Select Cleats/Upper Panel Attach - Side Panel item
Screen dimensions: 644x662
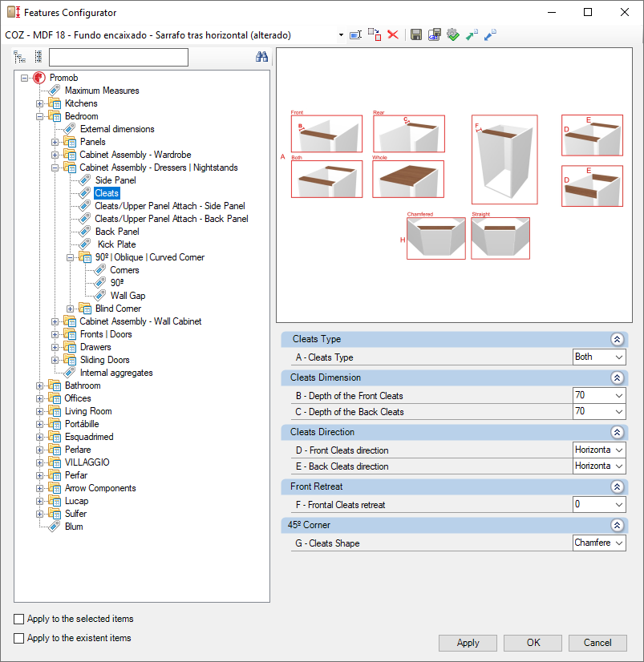tap(170, 206)
